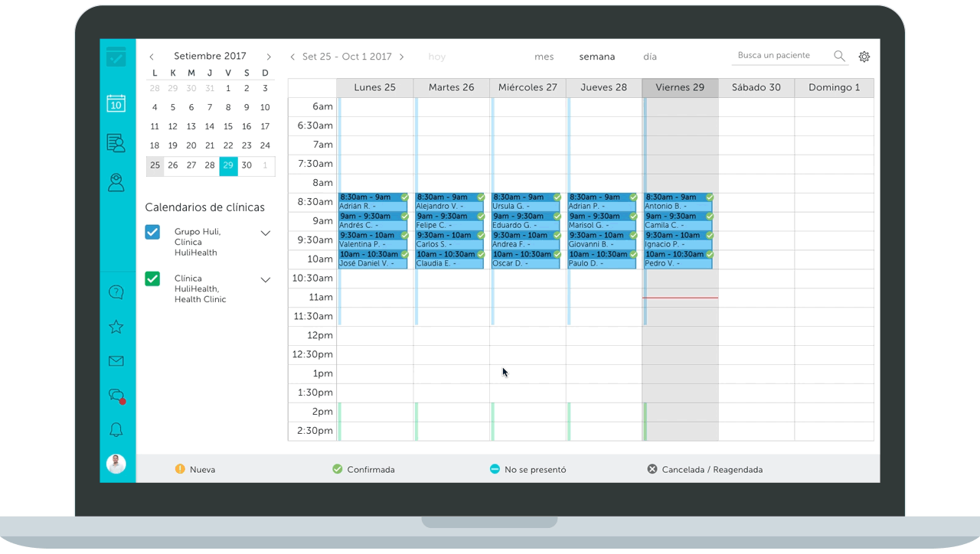Open the favorites star icon
Image resolution: width=980 pixels, height=554 pixels.
point(116,327)
